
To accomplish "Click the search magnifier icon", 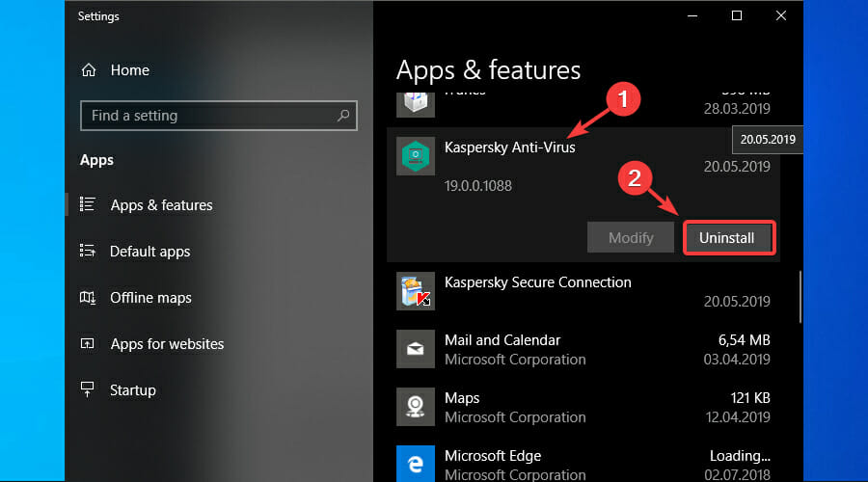I will [343, 115].
